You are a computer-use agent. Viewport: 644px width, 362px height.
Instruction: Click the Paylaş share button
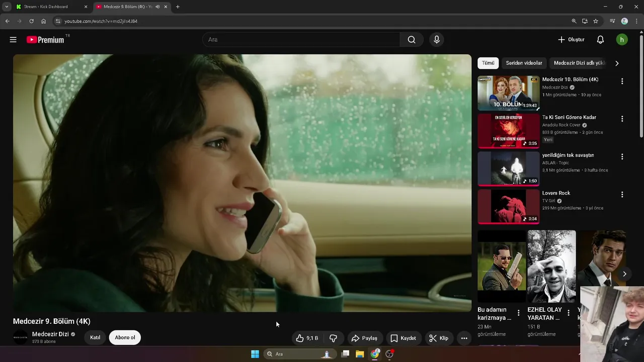tap(364, 338)
